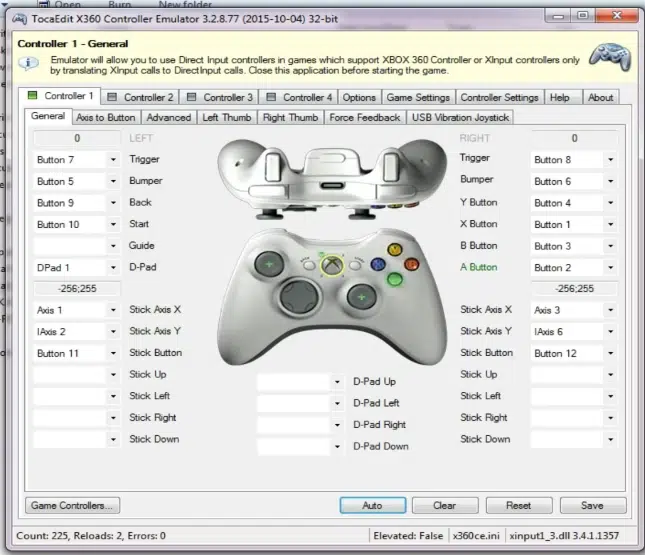
Task: Click the red B button on the controller image
Action: (411, 264)
